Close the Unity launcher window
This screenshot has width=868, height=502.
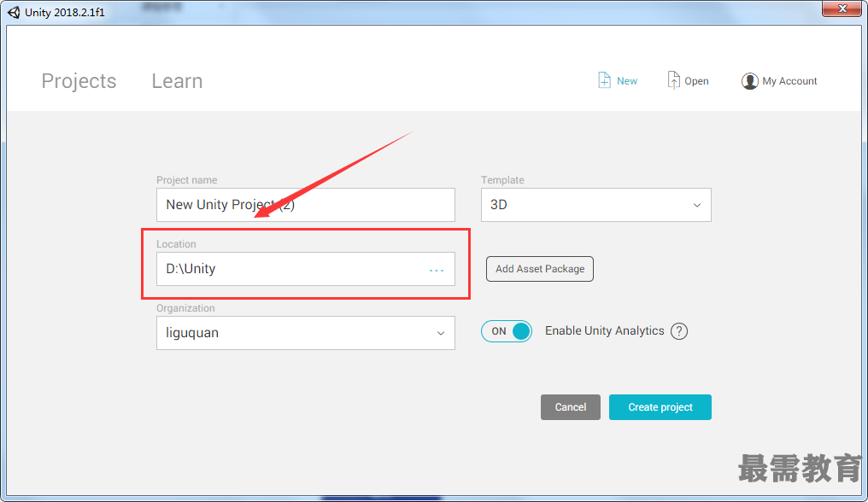842,9
